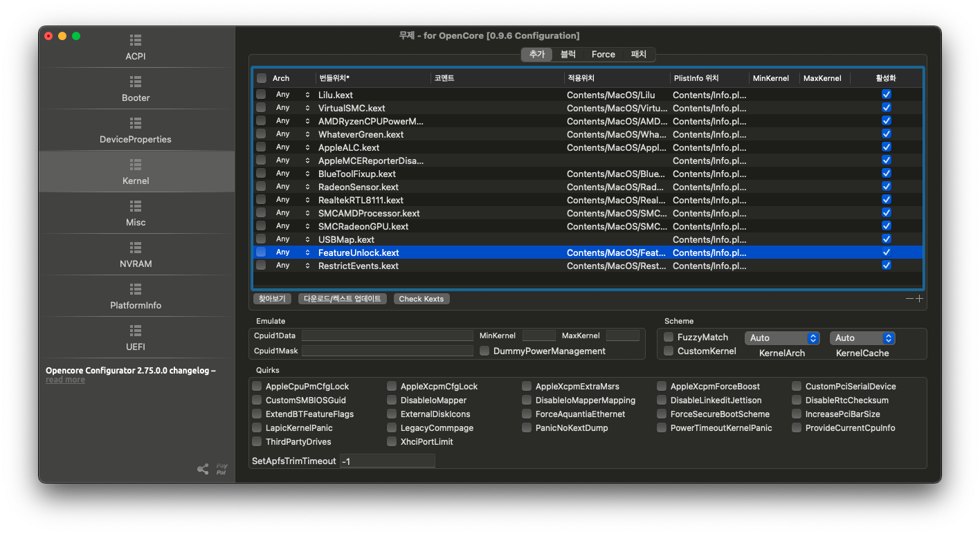The width and height of the screenshot is (980, 534).
Task: Click the PayPal donate icon
Action: 221,469
